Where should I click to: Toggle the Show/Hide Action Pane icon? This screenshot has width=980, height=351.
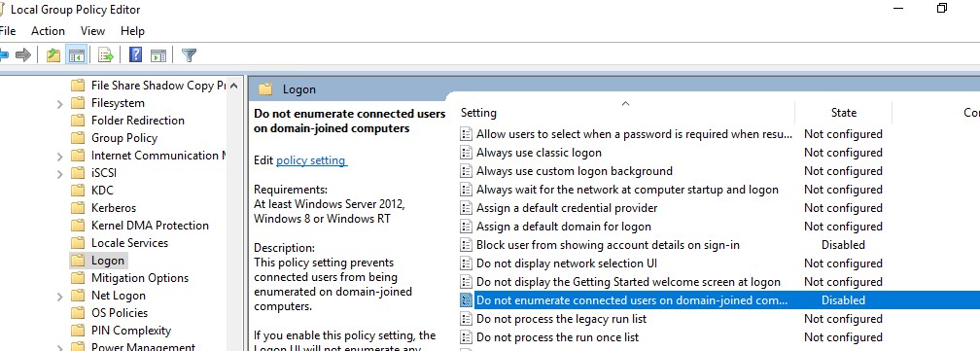[158, 55]
